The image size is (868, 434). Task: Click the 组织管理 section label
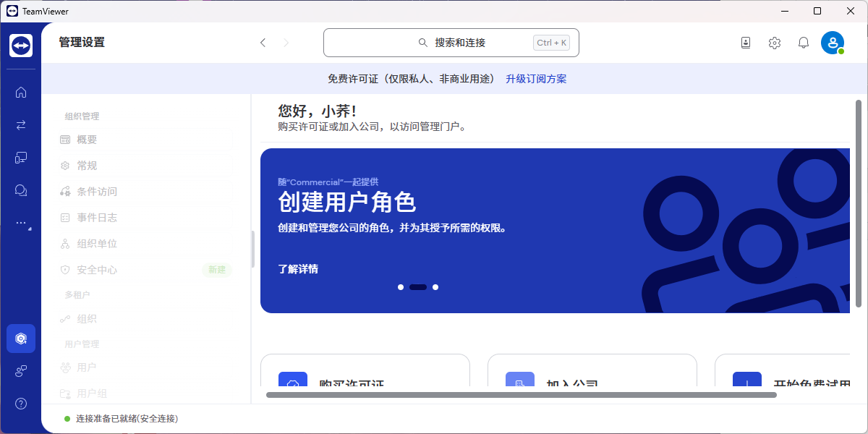[82, 116]
